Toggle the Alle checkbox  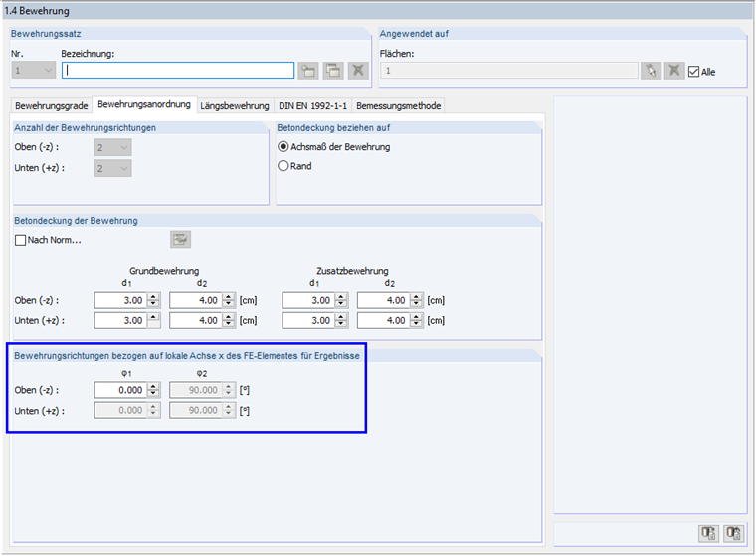coord(693,72)
